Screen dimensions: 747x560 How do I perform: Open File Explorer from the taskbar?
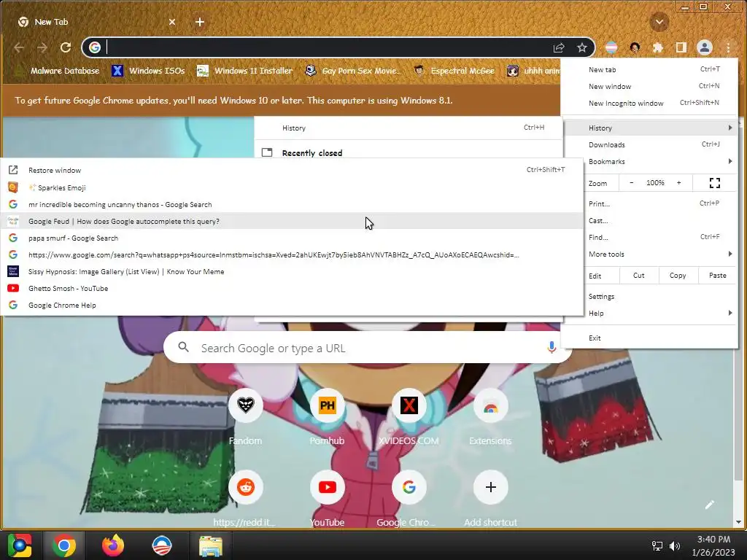pos(211,545)
